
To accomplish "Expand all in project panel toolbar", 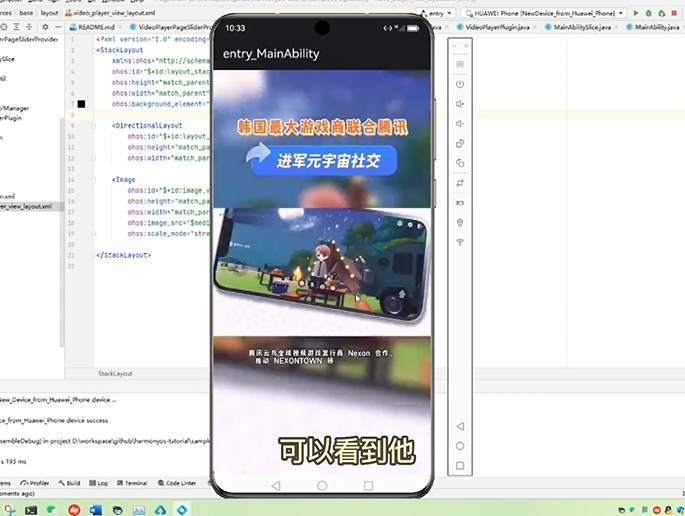I will point(16,27).
